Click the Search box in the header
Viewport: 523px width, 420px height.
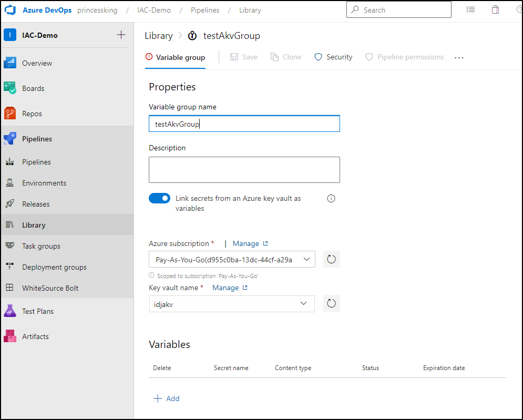coord(399,10)
